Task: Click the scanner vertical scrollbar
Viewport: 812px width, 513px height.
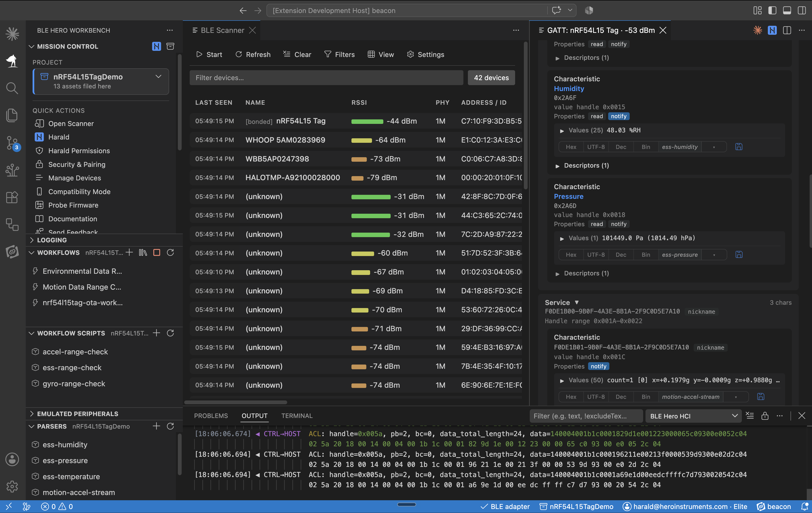Action: (x=525, y=115)
